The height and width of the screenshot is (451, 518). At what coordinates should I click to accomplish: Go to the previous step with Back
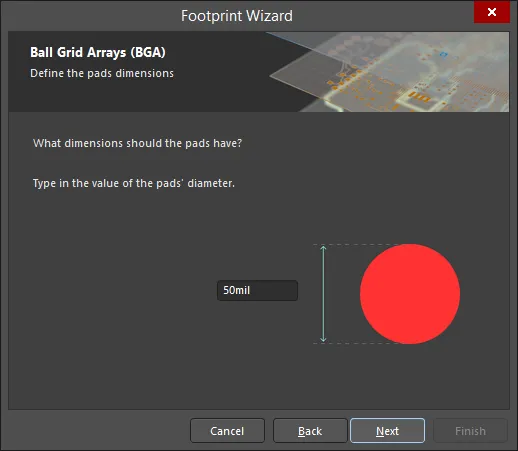(x=310, y=431)
